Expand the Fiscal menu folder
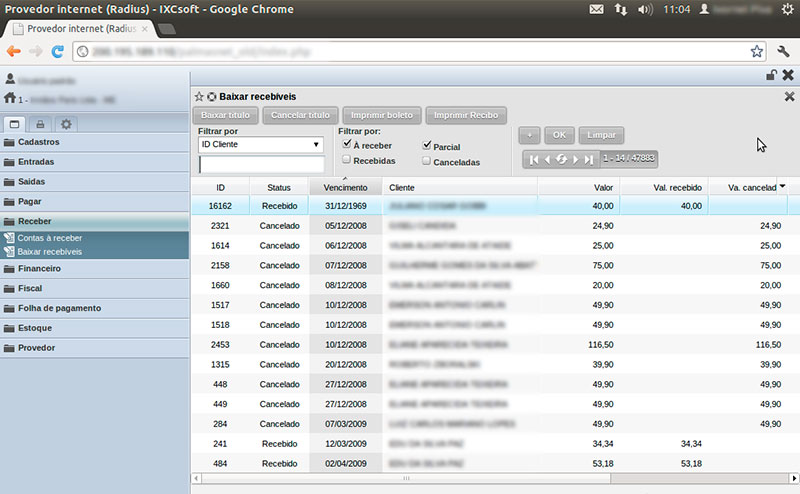800x494 pixels. click(94, 288)
